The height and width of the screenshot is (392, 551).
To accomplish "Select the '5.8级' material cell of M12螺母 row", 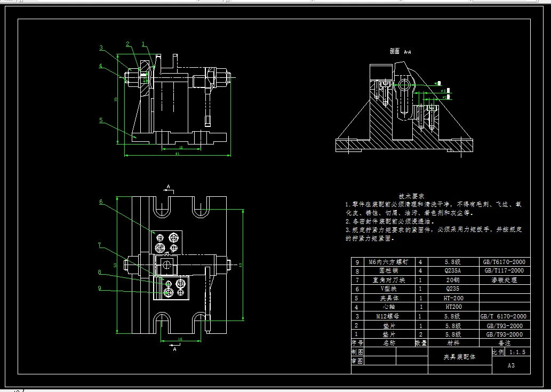I will click(x=453, y=316).
